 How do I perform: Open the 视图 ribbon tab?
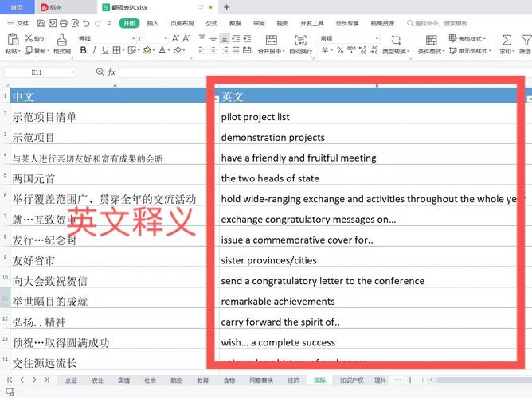[x=282, y=23]
